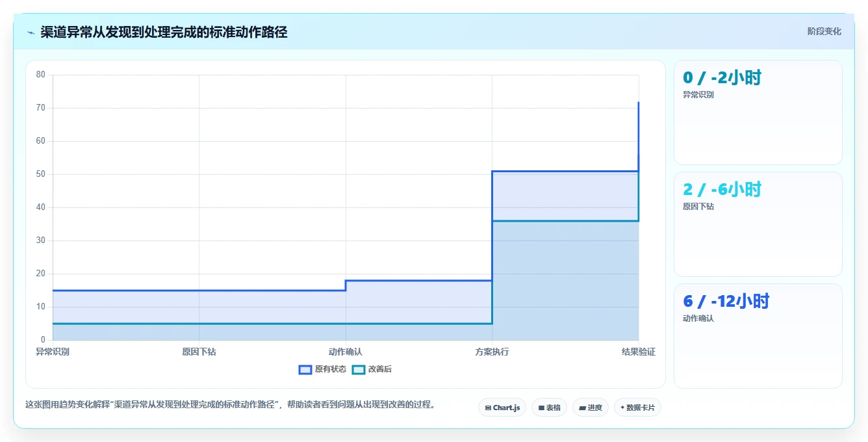Click the chart title 渠道异常从发现到处理完成的标准动作路径
Viewport: 868px width, 442px height.
[x=164, y=32]
